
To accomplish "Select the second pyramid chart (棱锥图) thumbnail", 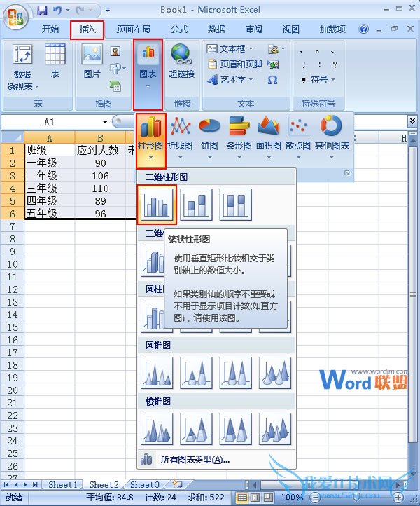I will 196,429.
